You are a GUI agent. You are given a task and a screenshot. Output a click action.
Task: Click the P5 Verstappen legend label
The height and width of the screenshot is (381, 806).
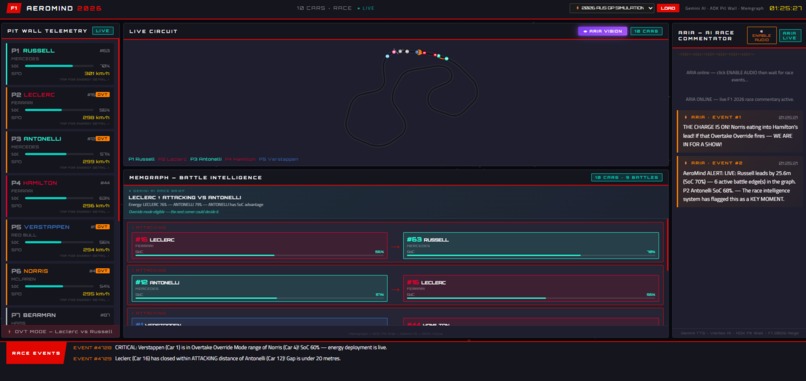[279, 159]
